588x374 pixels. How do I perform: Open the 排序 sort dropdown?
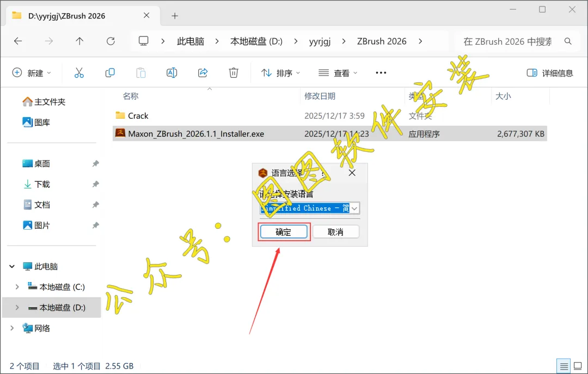point(280,73)
